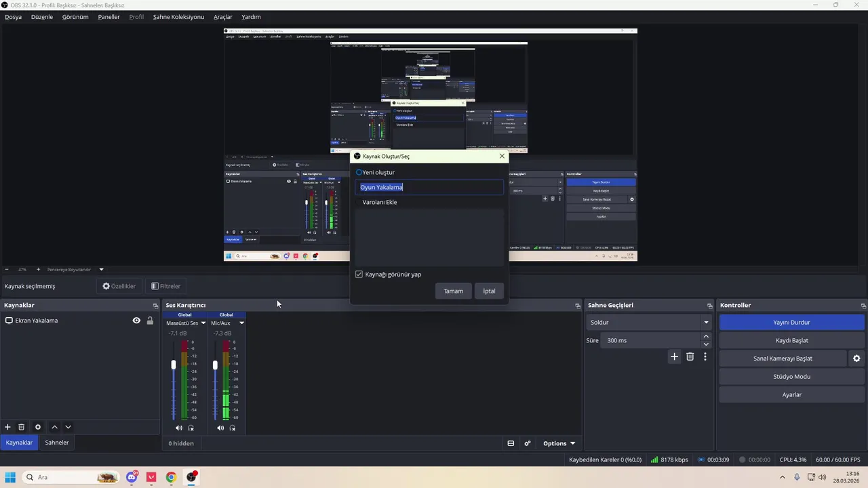Screen dimensions: 868x488
Task: Open the Sahne Koleksiyonu menu
Action: [x=178, y=17]
